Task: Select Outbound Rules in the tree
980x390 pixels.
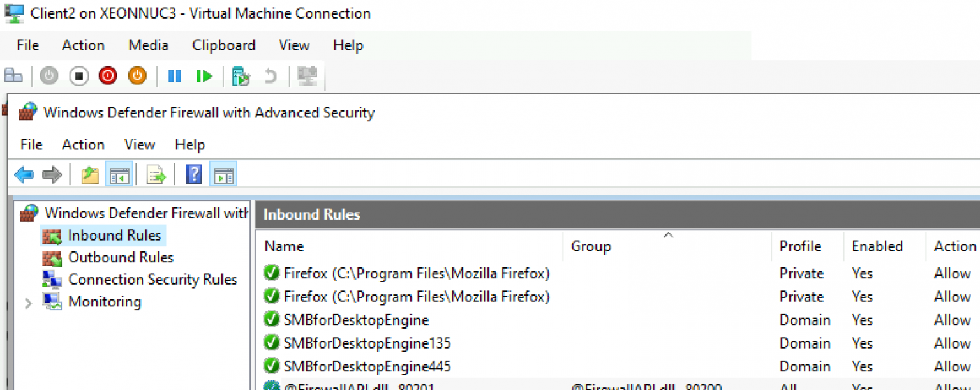Action: point(121,257)
